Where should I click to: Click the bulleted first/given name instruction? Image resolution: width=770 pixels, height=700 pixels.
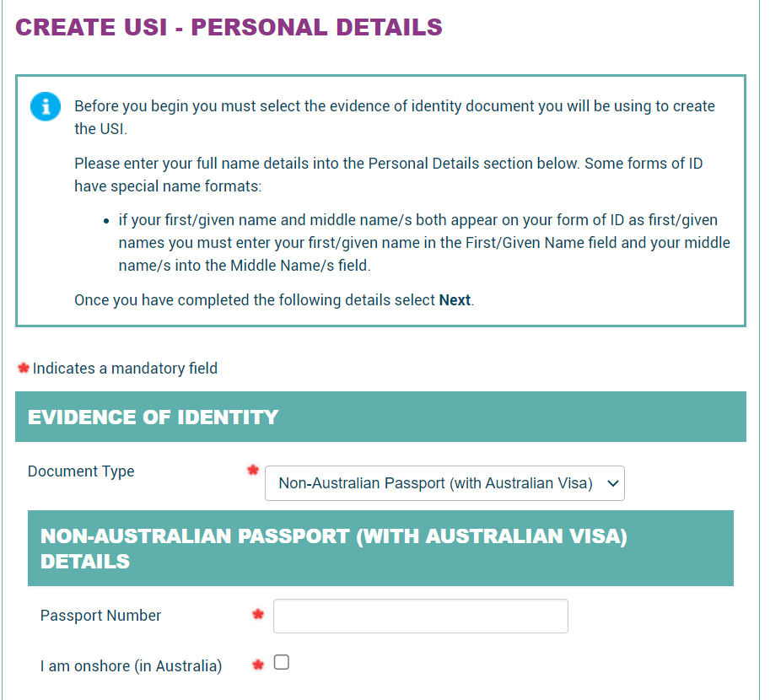[423, 243]
